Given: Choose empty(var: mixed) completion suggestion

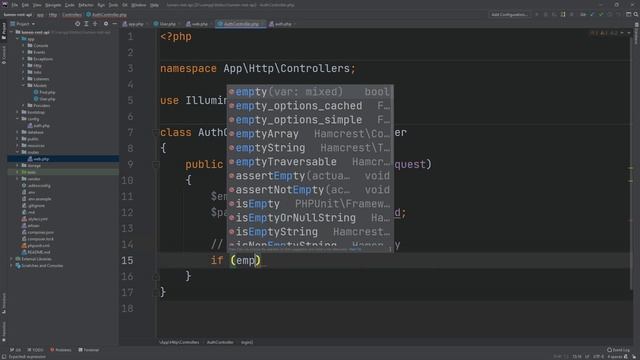Looking at the screenshot, I should [310, 92].
